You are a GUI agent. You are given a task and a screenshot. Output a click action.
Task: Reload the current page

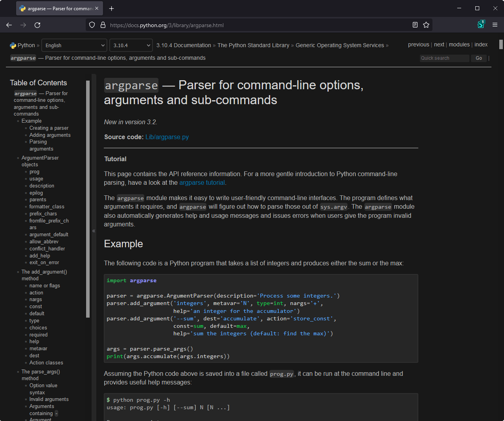point(37,25)
